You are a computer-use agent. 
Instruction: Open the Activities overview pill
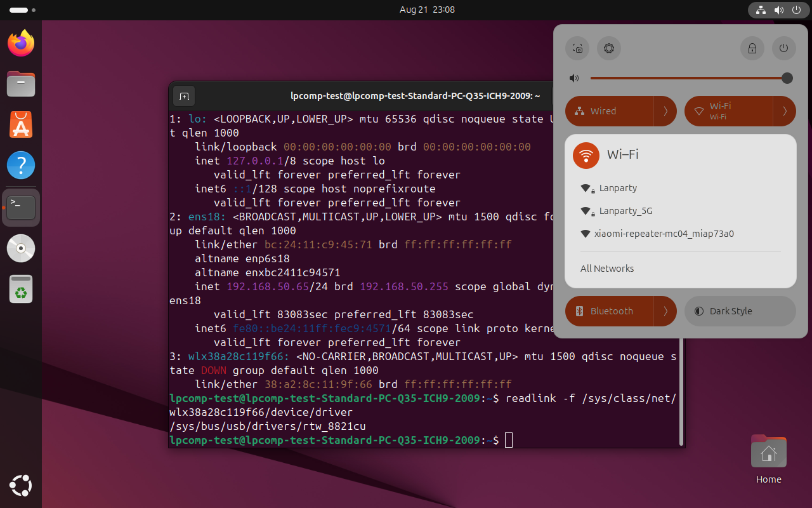pyautogui.click(x=23, y=10)
